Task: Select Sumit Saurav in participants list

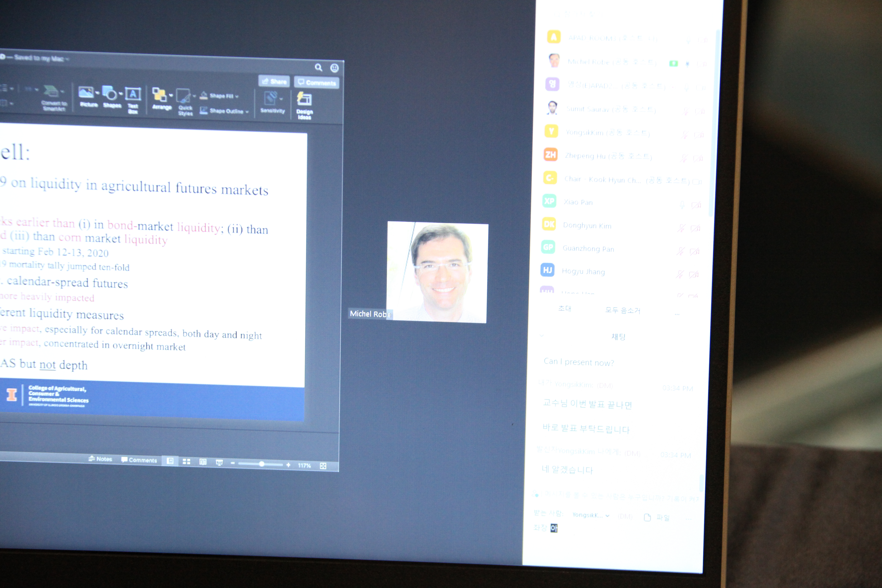Action: 625,109
